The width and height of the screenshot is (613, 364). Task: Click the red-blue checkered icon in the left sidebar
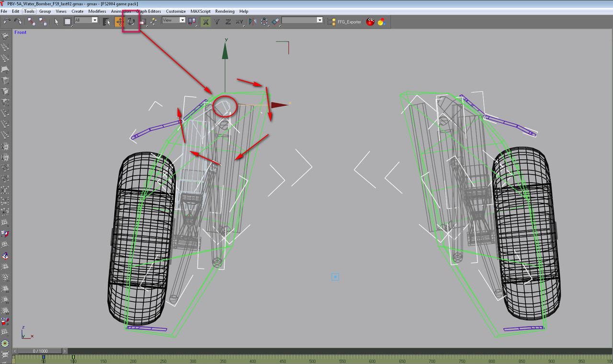5,234
